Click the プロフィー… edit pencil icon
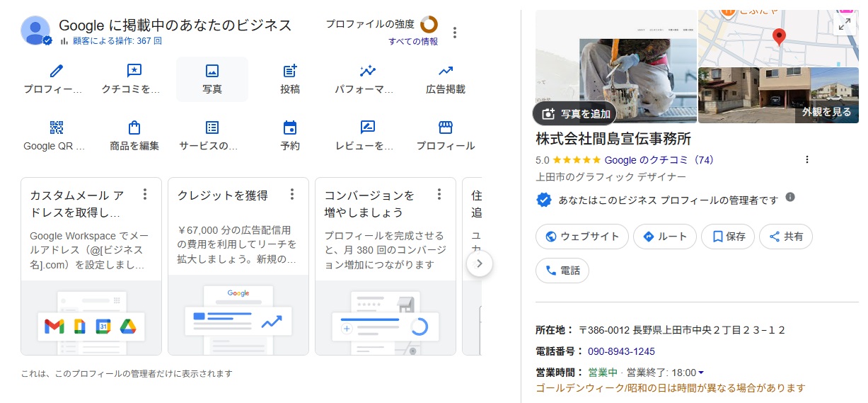868x403 pixels. pos(57,71)
